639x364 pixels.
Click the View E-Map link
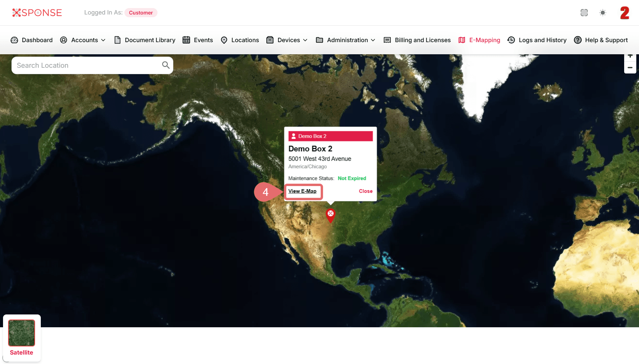coord(302,191)
